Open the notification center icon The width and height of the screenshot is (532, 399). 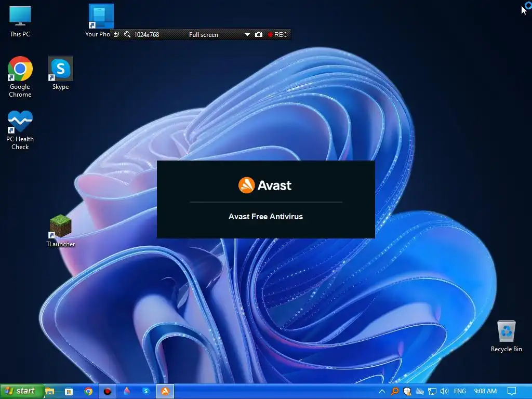(x=512, y=391)
